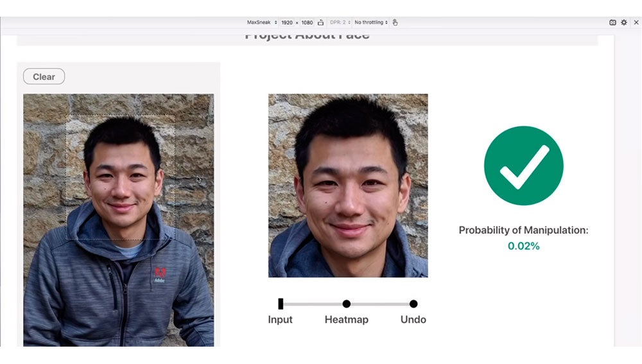Click the cropped face preview image

pyautogui.click(x=348, y=186)
